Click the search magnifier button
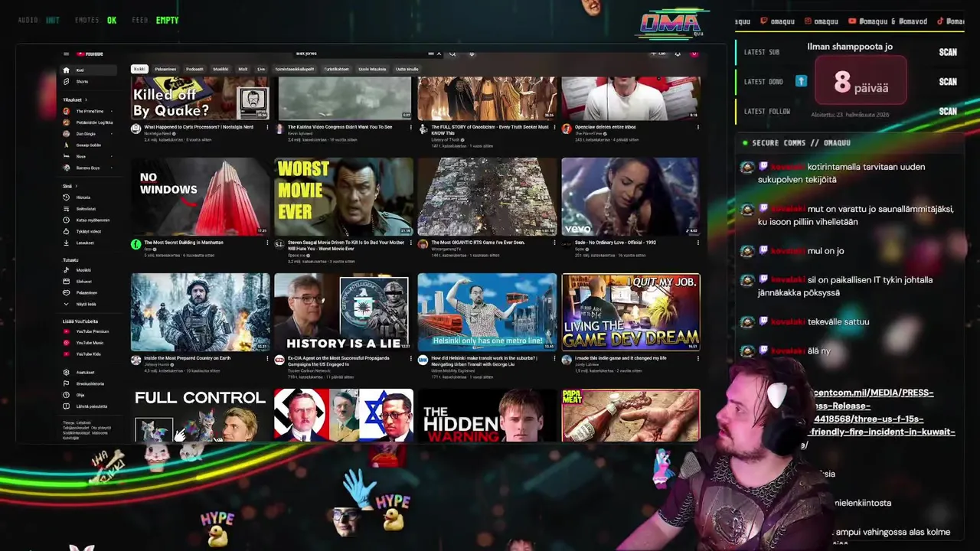The image size is (980, 551). click(452, 54)
